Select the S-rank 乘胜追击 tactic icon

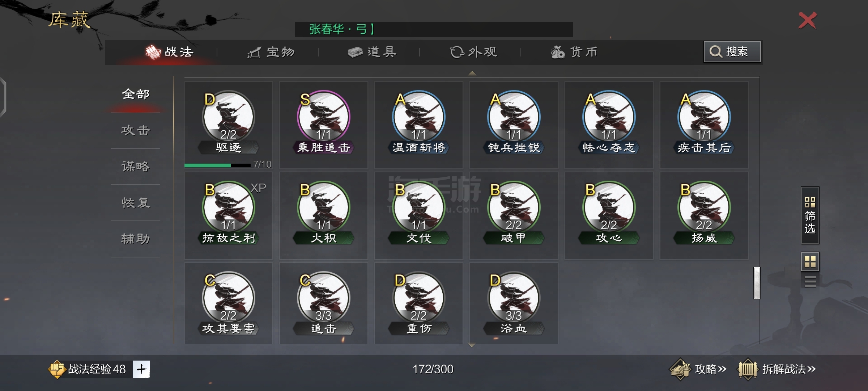(323, 117)
